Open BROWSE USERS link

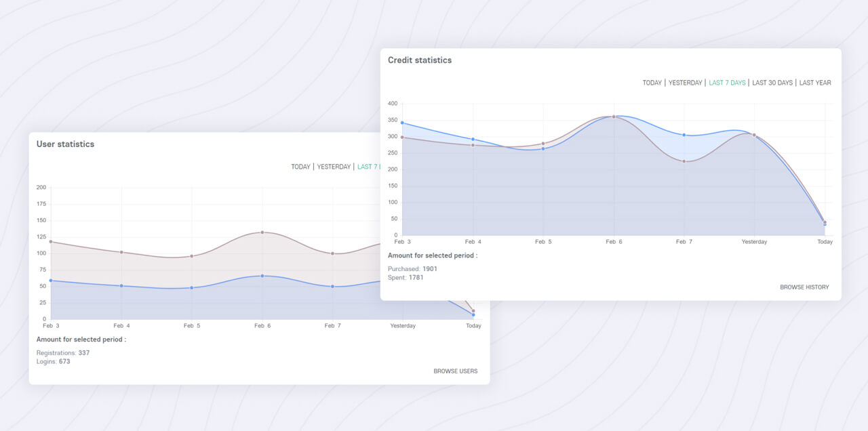[455, 371]
